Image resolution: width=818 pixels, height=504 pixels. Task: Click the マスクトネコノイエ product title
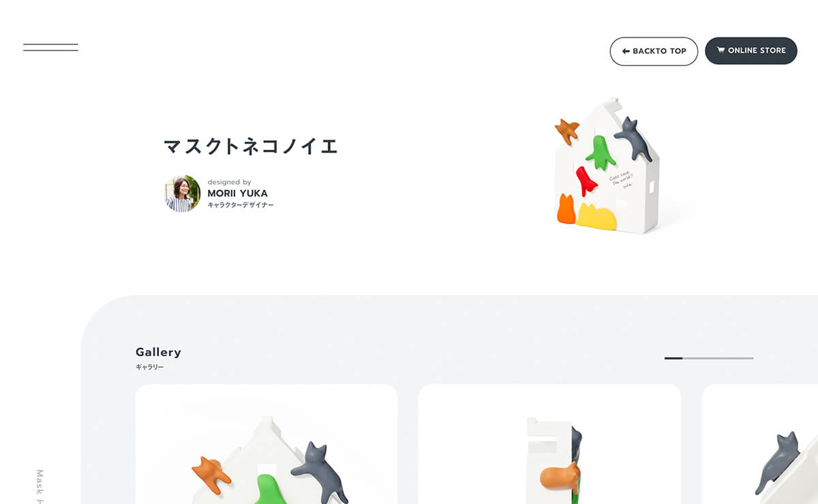251,146
